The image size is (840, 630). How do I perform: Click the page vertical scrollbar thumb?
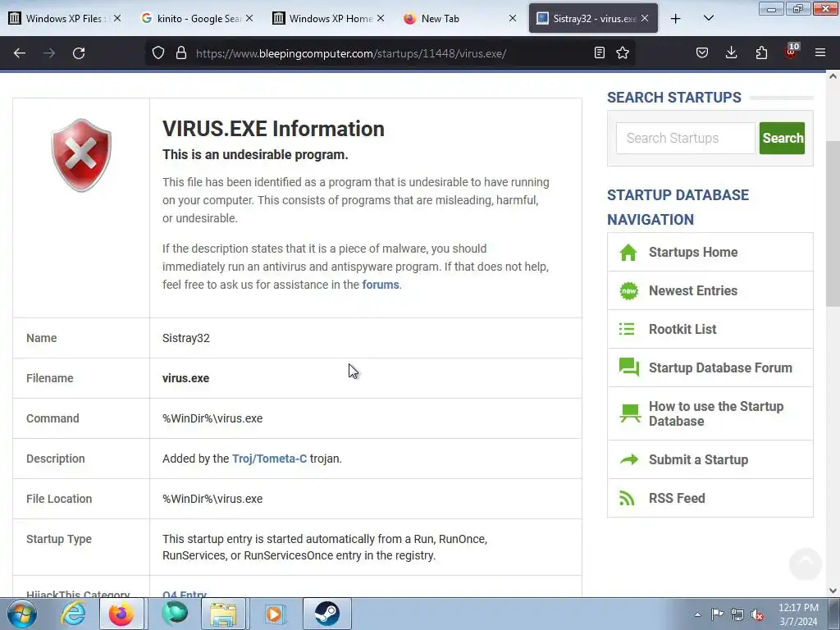click(833, 223)
